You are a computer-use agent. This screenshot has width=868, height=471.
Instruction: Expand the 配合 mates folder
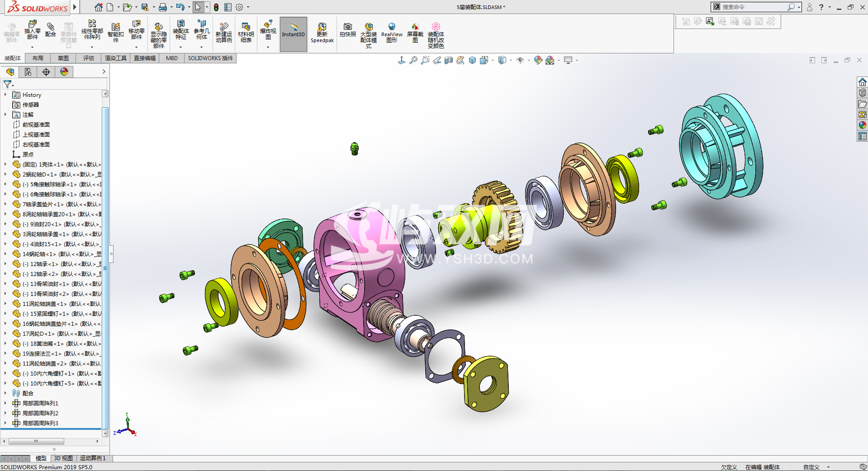tap(5, 393)
